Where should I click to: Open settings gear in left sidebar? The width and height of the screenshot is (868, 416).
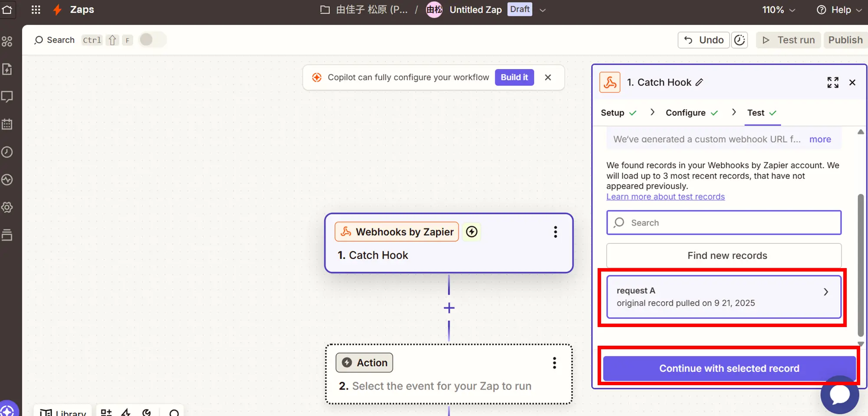(x=7, y=207)
